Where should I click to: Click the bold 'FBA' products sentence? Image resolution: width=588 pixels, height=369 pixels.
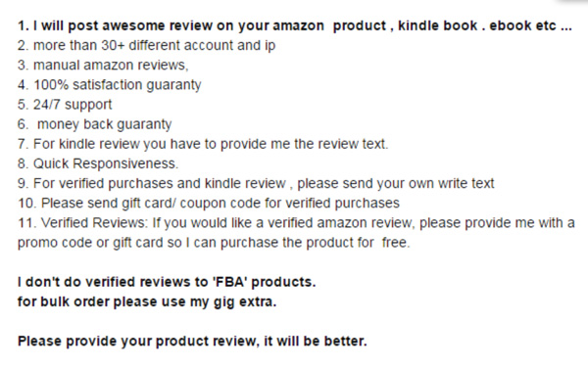[x=167, y=282]
